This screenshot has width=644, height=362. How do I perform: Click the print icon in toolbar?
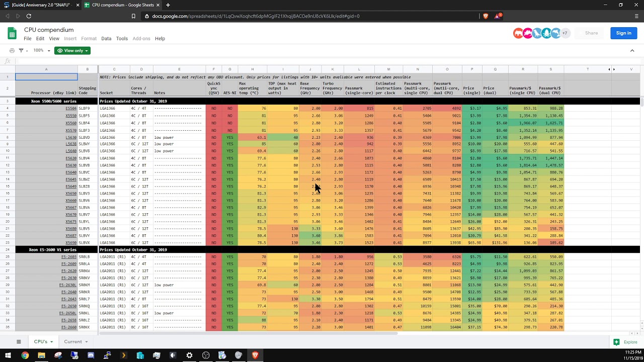12,50
